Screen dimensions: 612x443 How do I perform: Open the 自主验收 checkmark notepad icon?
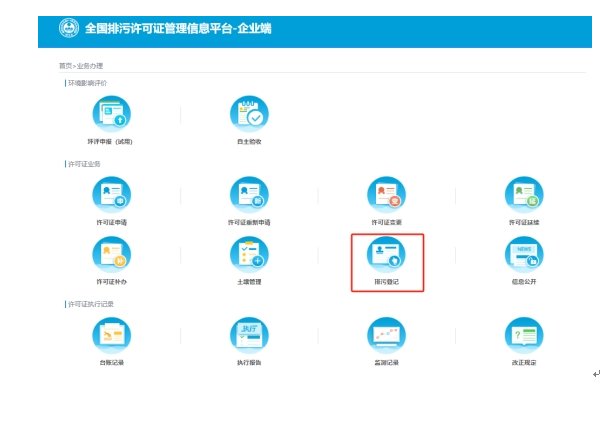coord(249,114)
